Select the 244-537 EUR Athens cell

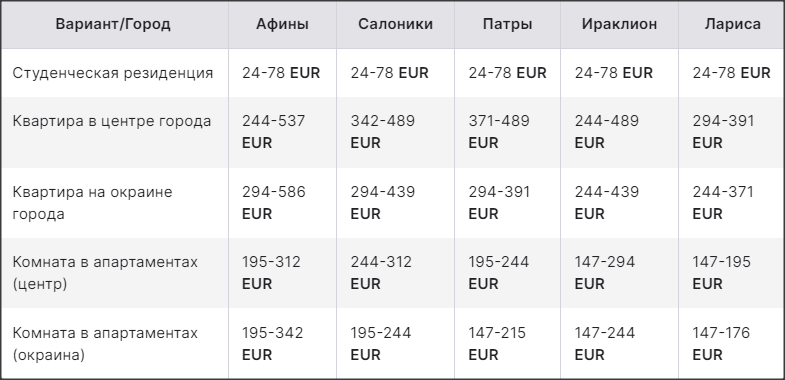273,132
